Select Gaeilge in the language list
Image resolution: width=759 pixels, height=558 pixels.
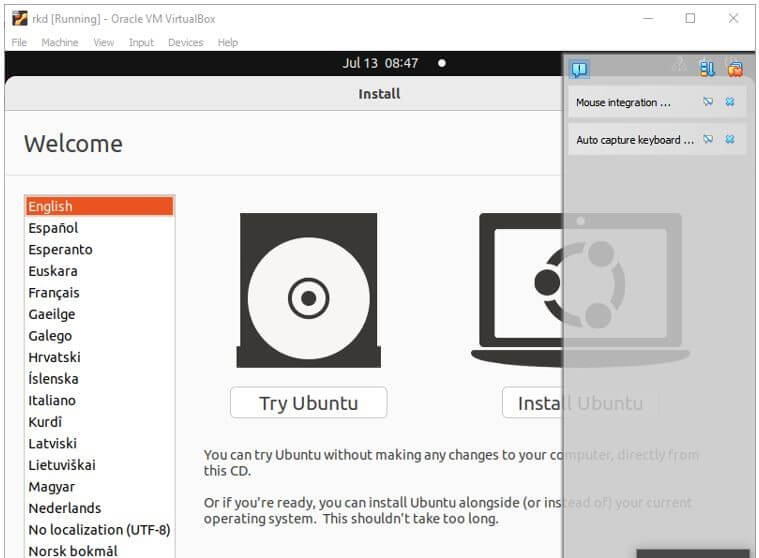[x=99, y=314]
